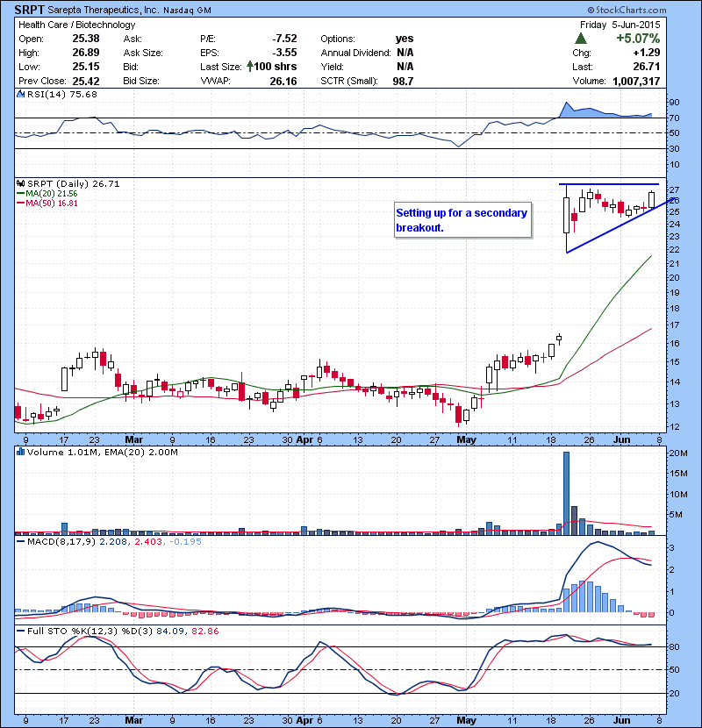Click the Volume panel legend marker icon

click(x=20, y=452)
